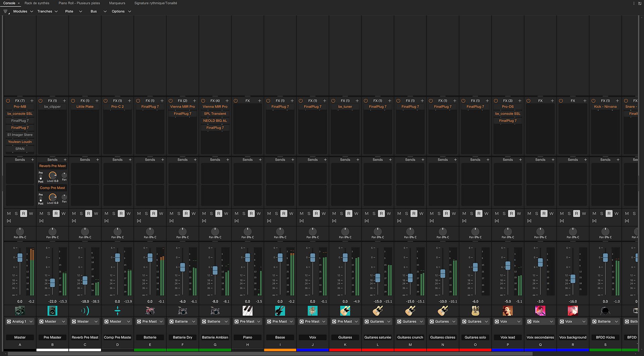Click the sound waves icon on Reverb Pre Mast

85,311
